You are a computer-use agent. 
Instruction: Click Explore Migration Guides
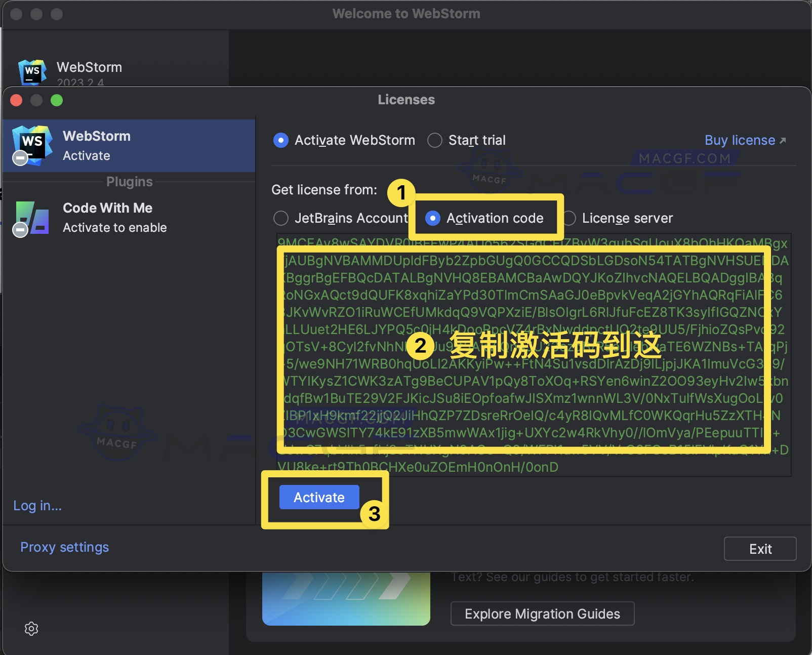coord(542,613)
